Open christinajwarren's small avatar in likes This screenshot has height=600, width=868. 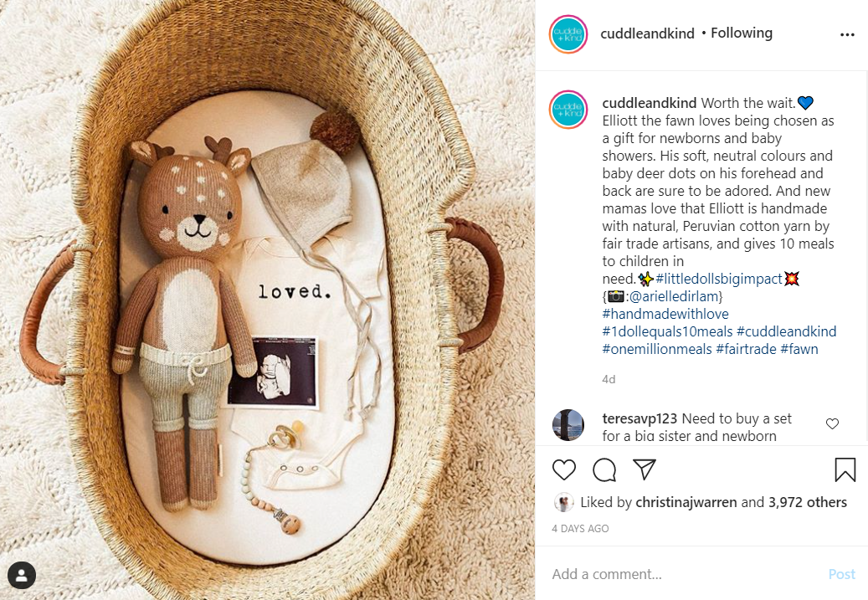tap(563, 503)
